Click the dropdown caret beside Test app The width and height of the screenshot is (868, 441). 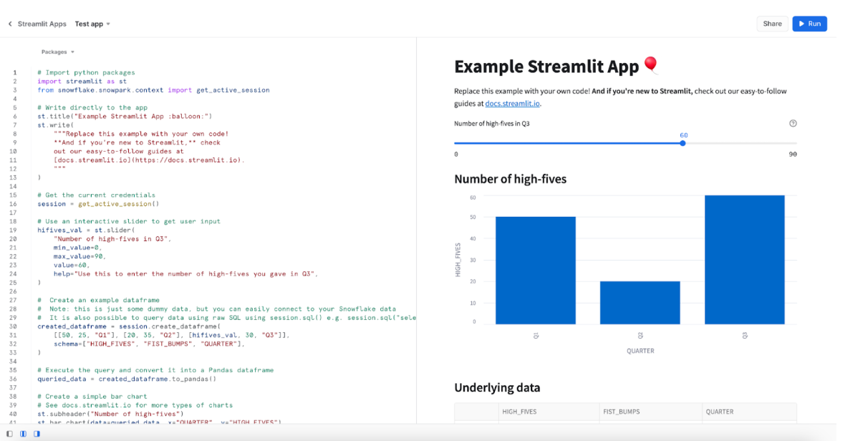[107, 24]
